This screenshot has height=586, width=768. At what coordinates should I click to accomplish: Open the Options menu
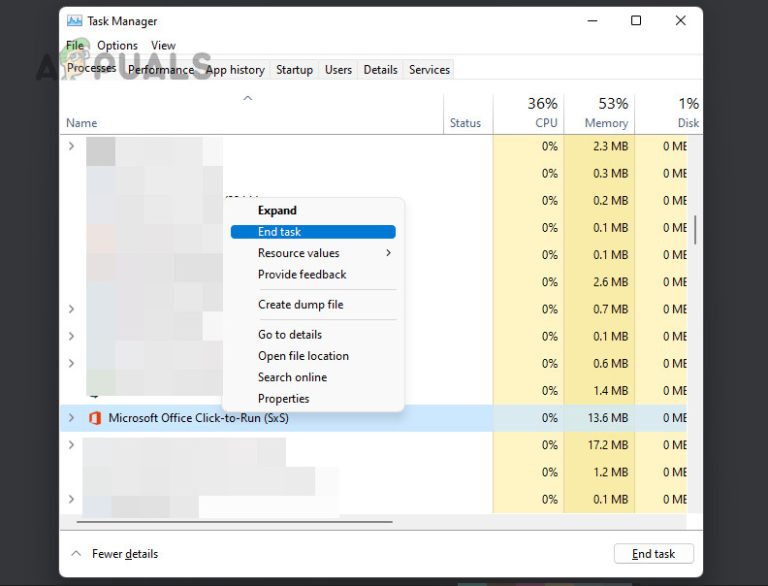[x=117, y=46]
